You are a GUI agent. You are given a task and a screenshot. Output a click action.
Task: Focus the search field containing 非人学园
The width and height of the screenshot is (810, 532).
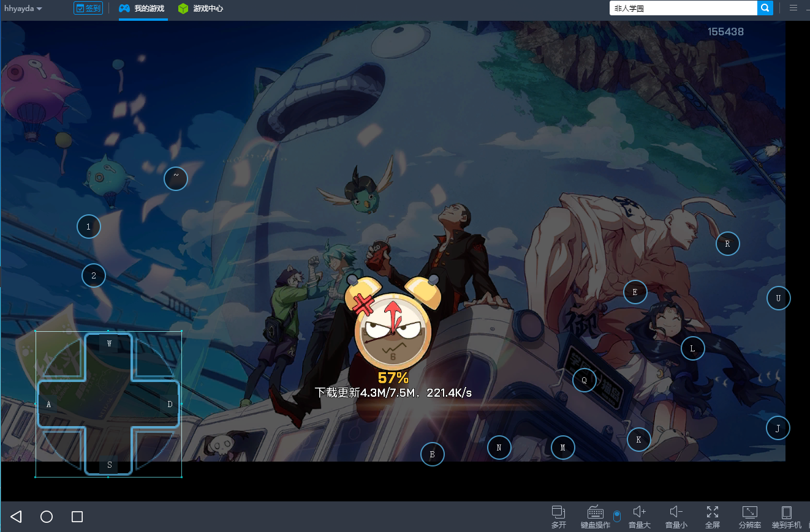tap(683, 9)
